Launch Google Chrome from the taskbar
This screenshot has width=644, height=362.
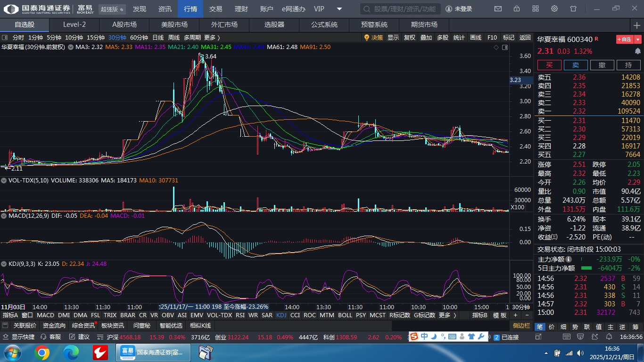(42, 353)
